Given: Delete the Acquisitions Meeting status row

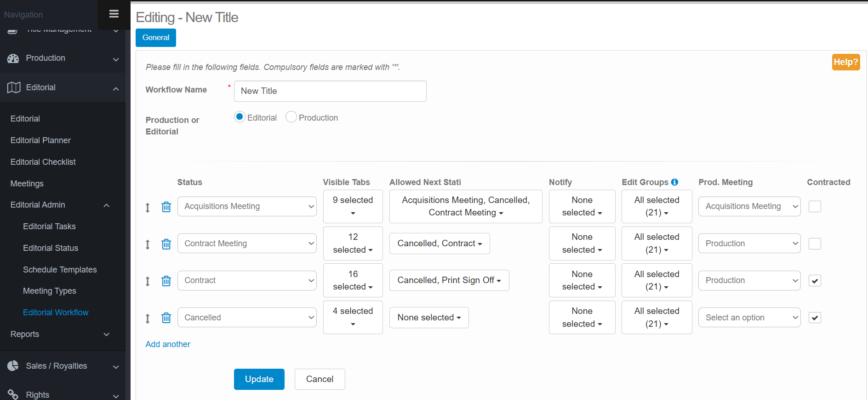Looking at the screenshot, I should (166, 207).
